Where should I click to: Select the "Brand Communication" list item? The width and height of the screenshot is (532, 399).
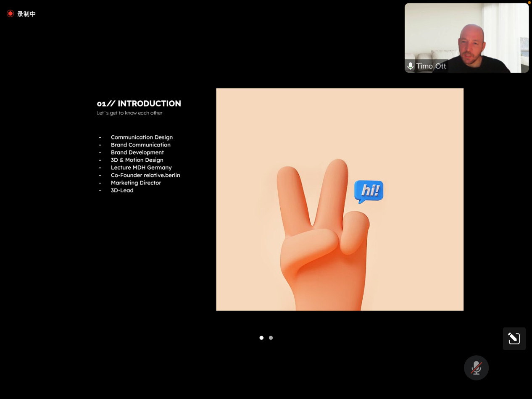pyautogui.click(x=140, y=145)
